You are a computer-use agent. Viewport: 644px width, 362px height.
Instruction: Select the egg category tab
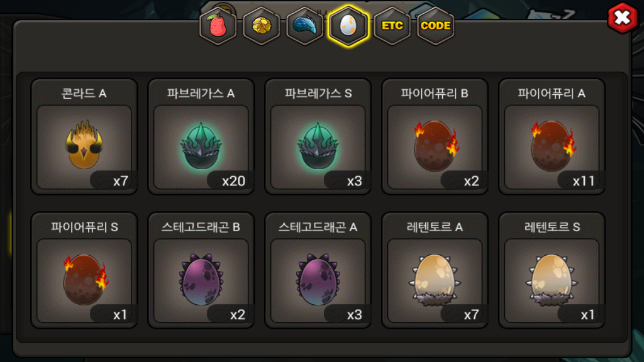pyautogui.click(x=348, y=26)
